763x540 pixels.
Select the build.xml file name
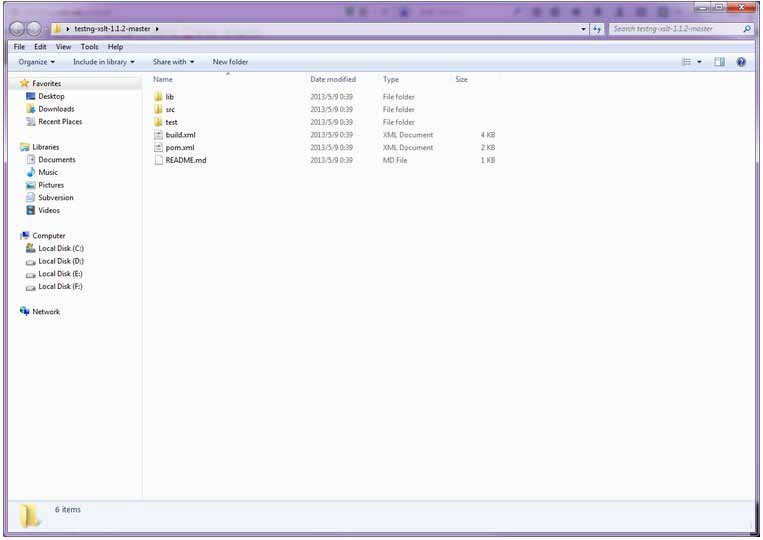click(180, 135)
